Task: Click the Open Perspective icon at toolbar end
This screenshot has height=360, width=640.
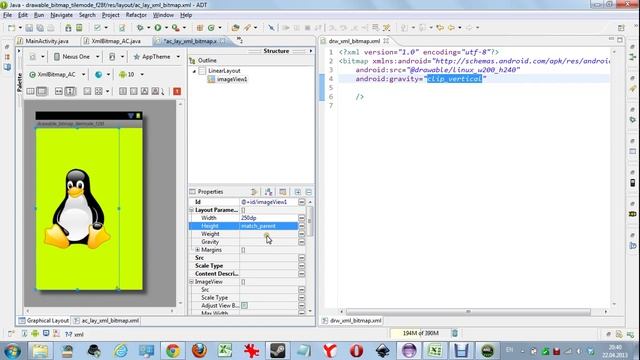Action: pyautogui.click(x=621, y=28)
